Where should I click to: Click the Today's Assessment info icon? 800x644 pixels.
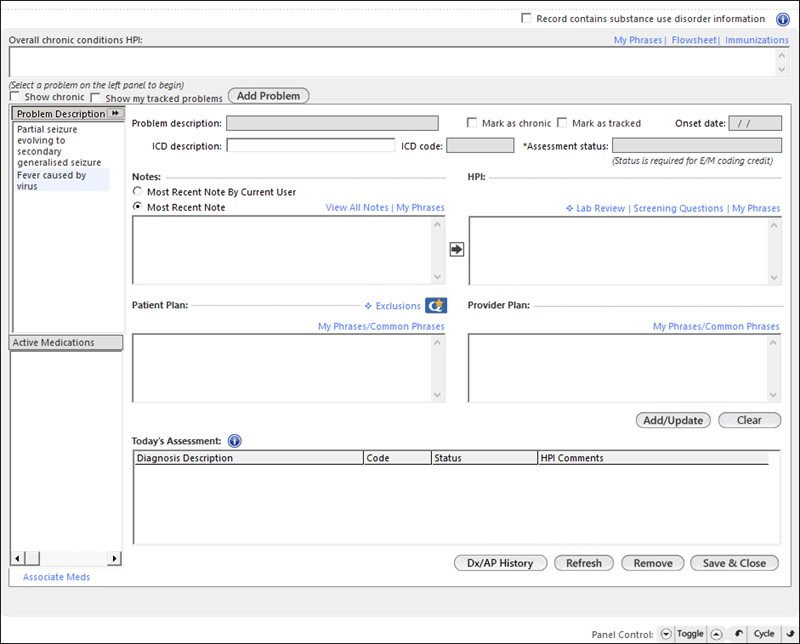point(235,441)
